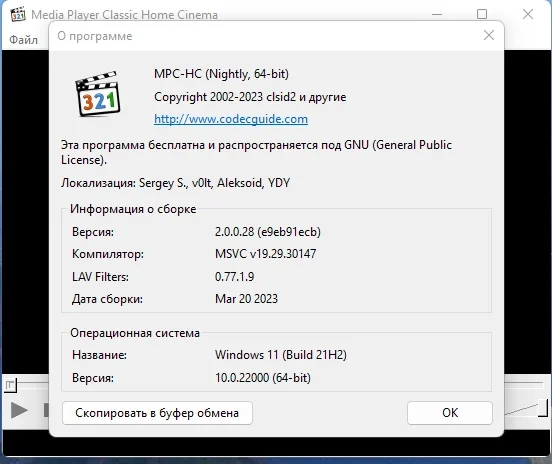Click the GNU license description text
The height and width of the screenshot is (464, 552).
256,152
